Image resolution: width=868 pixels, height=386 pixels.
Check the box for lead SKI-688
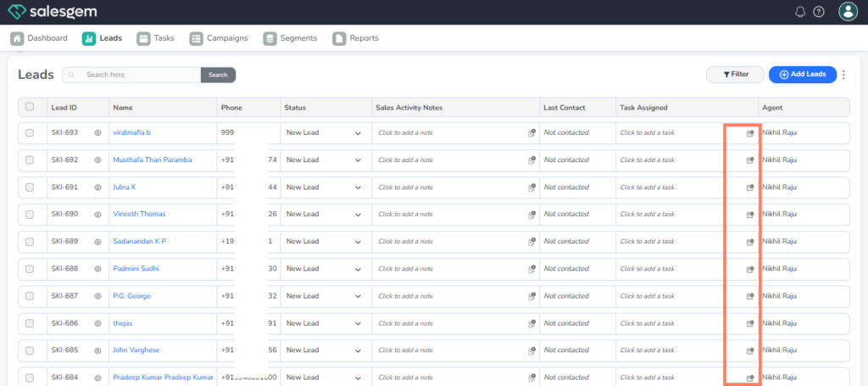point(30,269)
